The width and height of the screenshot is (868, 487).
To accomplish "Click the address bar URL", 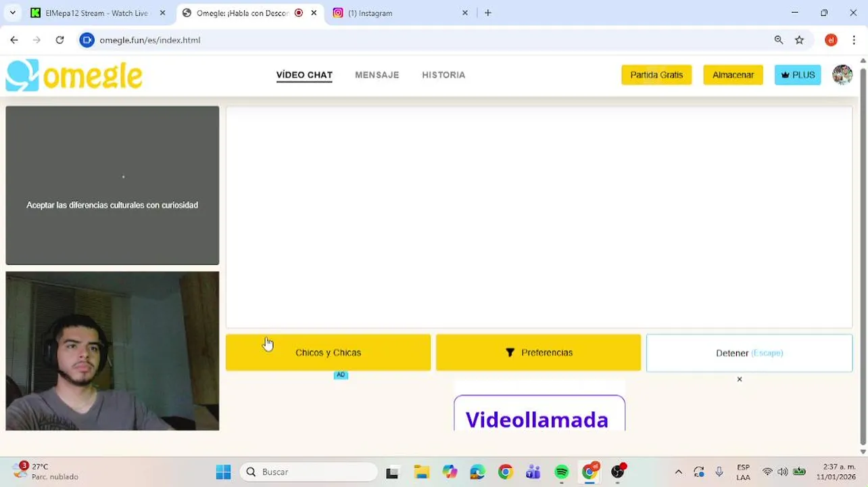I will click(150, 40).
